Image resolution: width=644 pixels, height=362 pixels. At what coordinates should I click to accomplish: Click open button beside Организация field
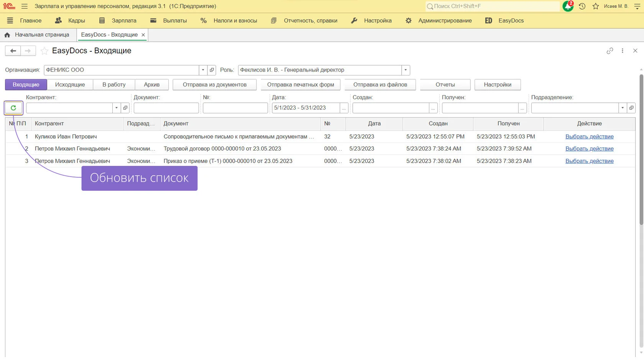(212, 70)
